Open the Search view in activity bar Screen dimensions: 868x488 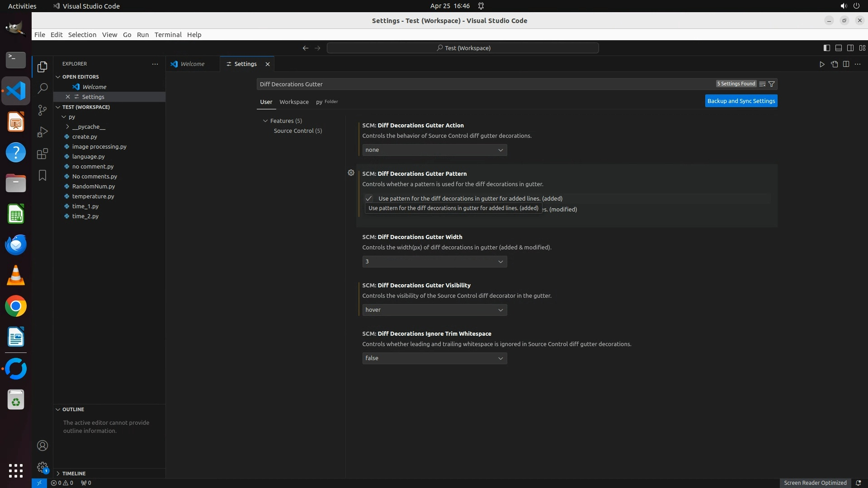pos(42,88)
